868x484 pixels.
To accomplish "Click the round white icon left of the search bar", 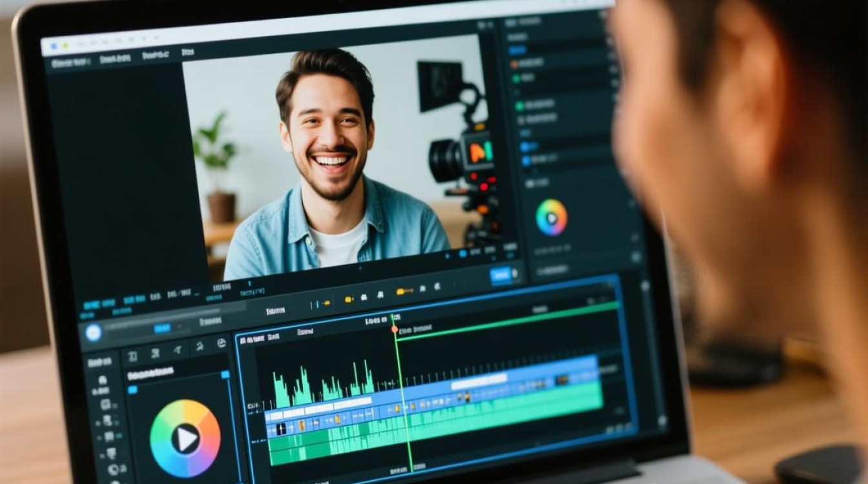I will (94, 333).
